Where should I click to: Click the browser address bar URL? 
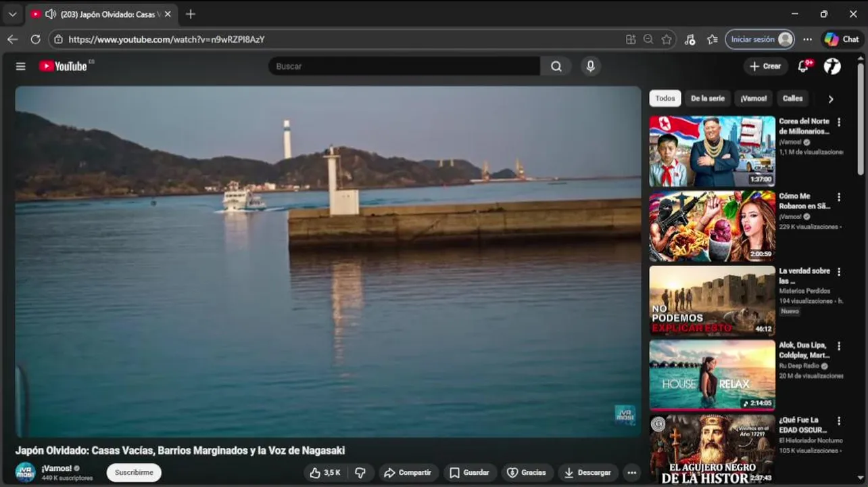click(x=167, y=39)
